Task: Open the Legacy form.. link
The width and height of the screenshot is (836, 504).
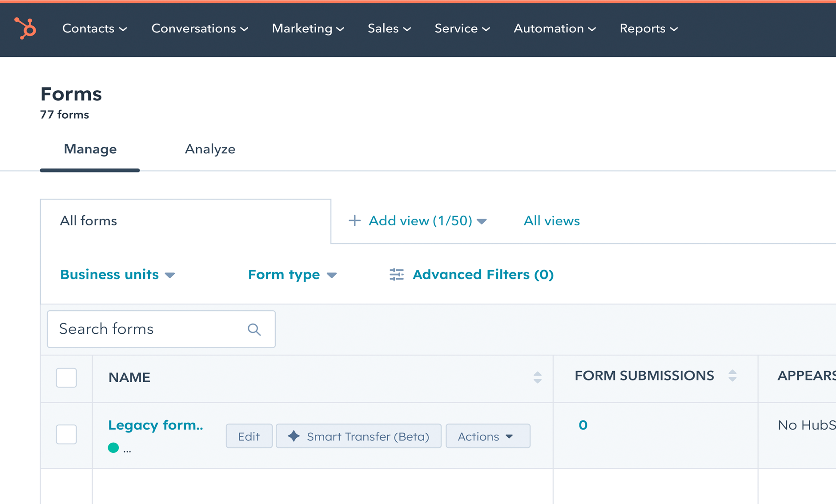Action: [x=156, y=425]
